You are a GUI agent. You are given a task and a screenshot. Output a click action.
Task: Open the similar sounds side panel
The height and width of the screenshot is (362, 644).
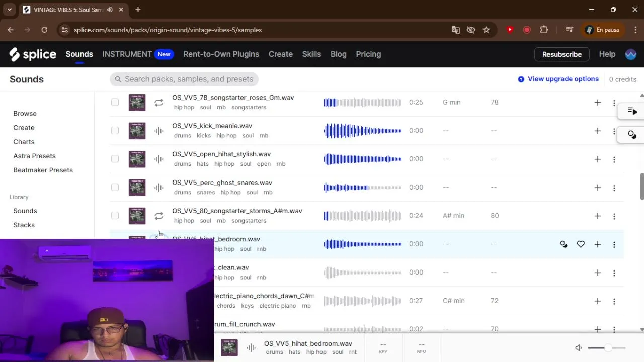coord(632,135)
